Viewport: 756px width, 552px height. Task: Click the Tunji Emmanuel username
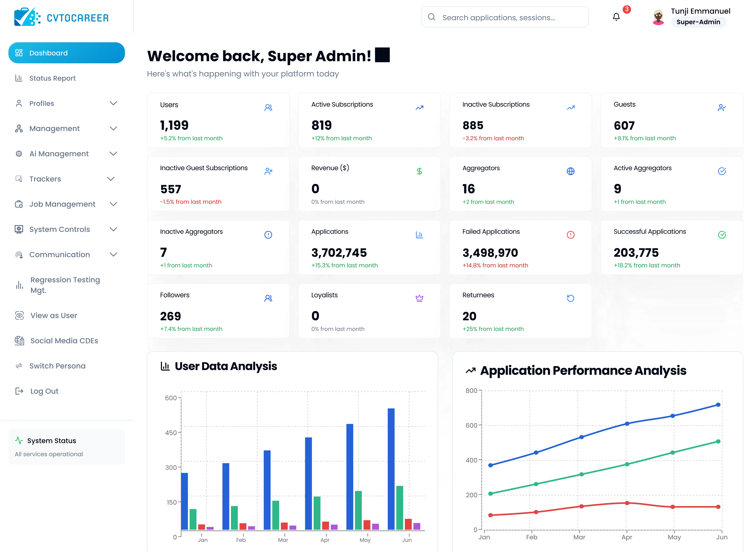click(x=701, y=11)
